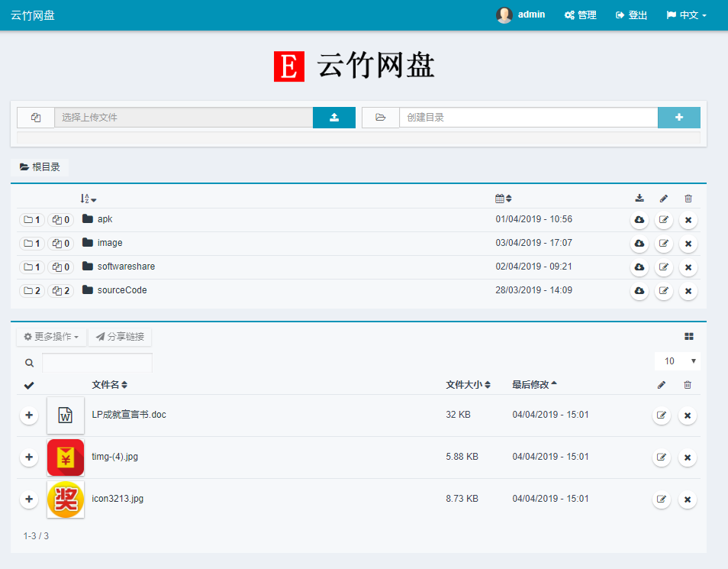The image size is (728, 569).
Task: Select all files with the checkmark
Action: [x=29, y=384]
